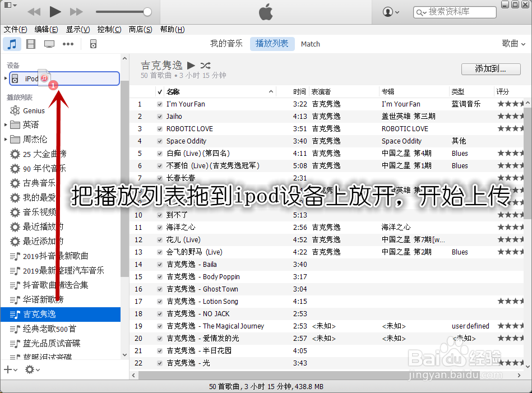This screenshot has height=393, width=532.
Task: Select the 音乐视频 smart playlist gear icon
Action: point(15,212)
